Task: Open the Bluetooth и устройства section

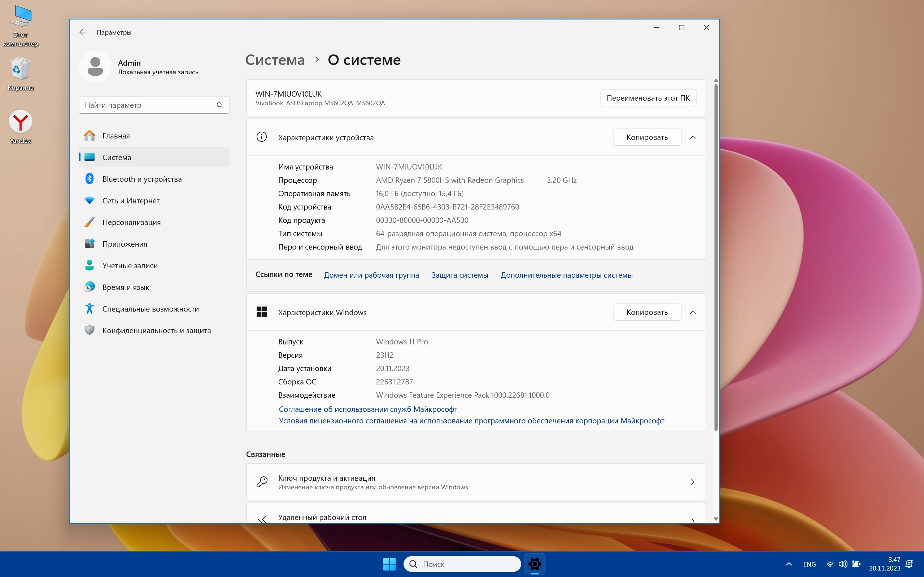Action: click(x=141, y=179)
